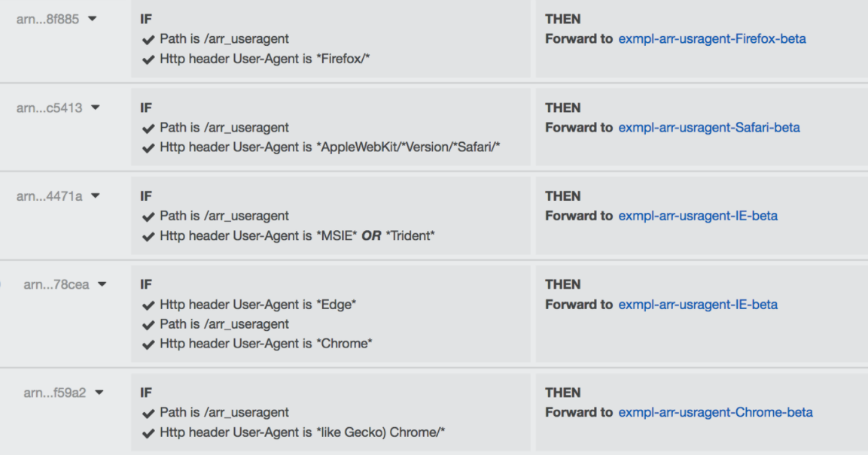Click checkmark icon beside MSIE OR Trident condition
The width and height of the screenshot is (868, 455).
pos(148,235)
